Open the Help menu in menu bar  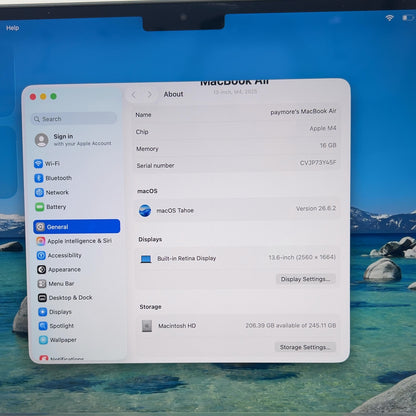coord(12,28)
